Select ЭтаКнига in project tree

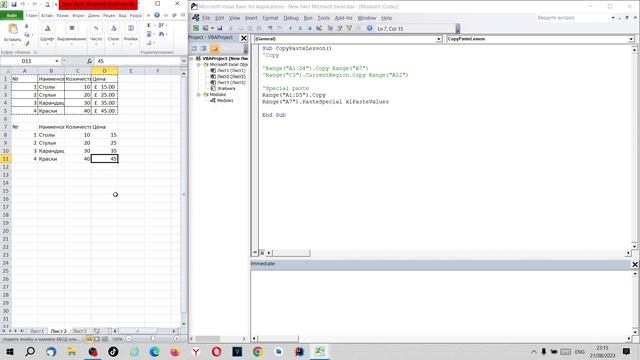tap(226, 88)
